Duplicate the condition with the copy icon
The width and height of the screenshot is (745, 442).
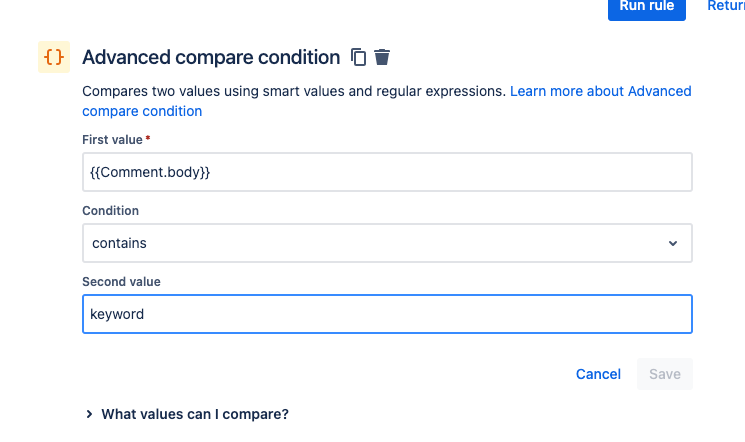tap(358, 57)
